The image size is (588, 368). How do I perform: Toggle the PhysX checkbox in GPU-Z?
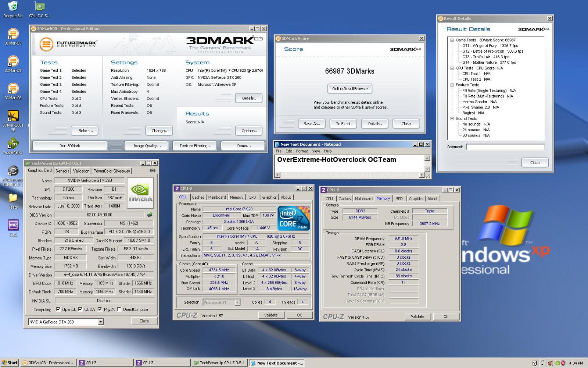pos(100,309)
